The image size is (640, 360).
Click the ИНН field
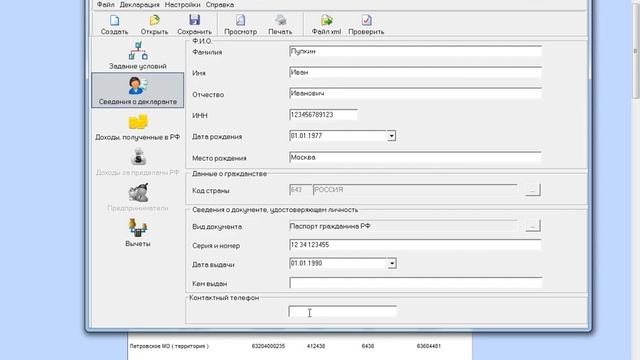tap(323, 115)
